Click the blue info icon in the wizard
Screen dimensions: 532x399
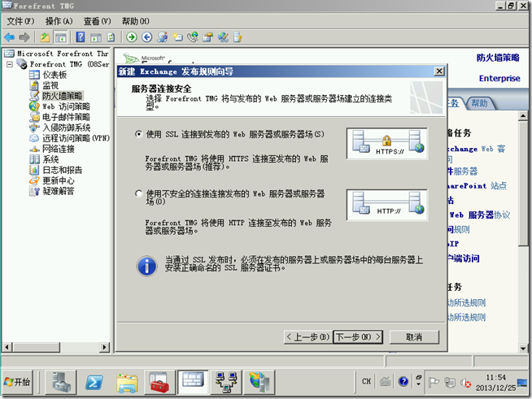(146, 266)
